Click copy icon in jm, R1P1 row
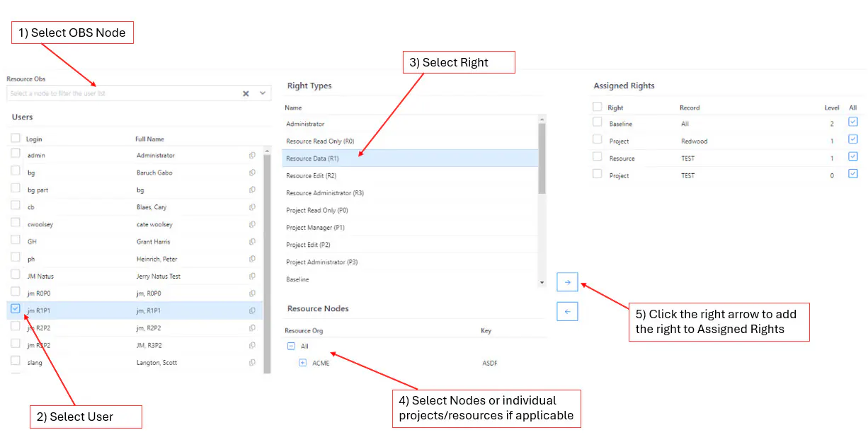Image resolution: width=868 pixels, height=442 pixels. point(252,310)
